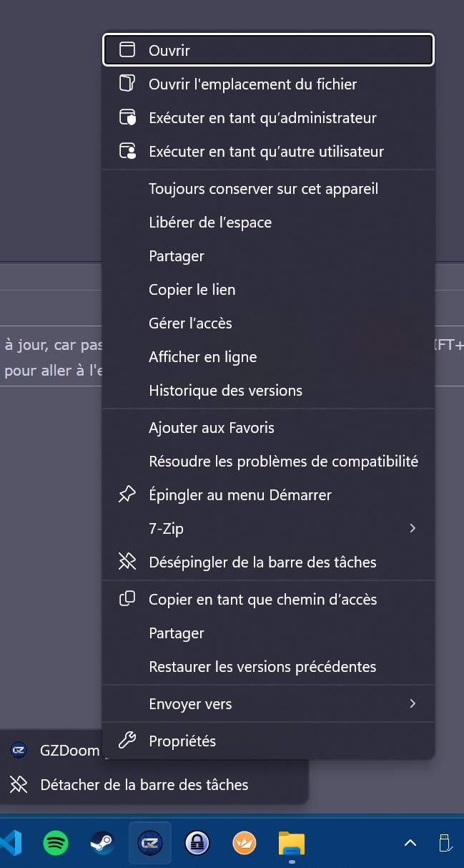Click Détacher de la barre des tâches
The height and width of the screenshot is (868, 464).
[x=144, y=785]
